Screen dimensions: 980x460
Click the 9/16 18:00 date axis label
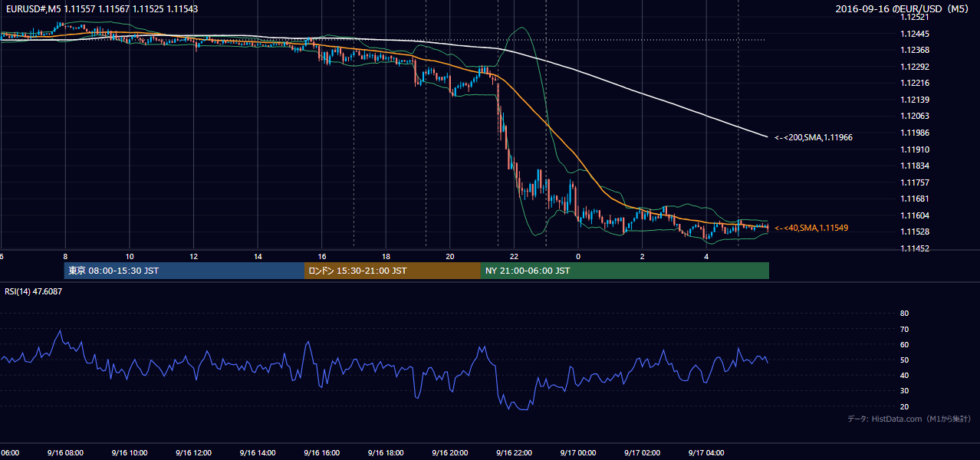click(386, 453)
